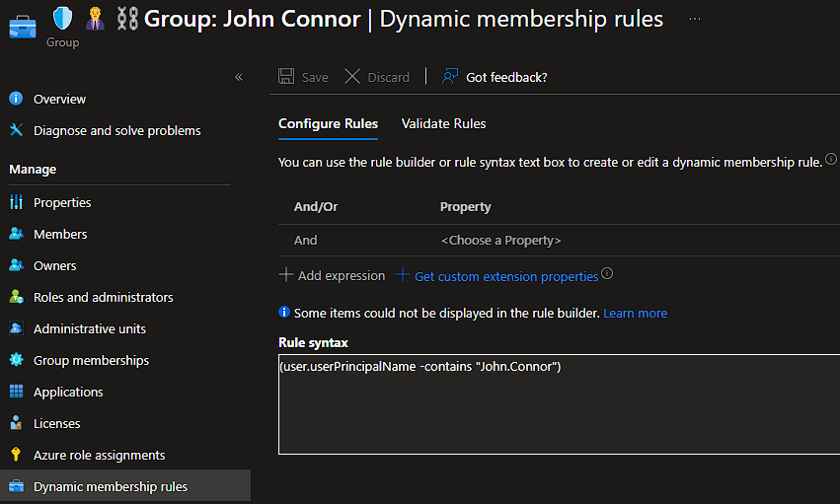Viewport: 840px width, 504px height.
Task: Open Azure role assignments
Action: coord(99,456)
